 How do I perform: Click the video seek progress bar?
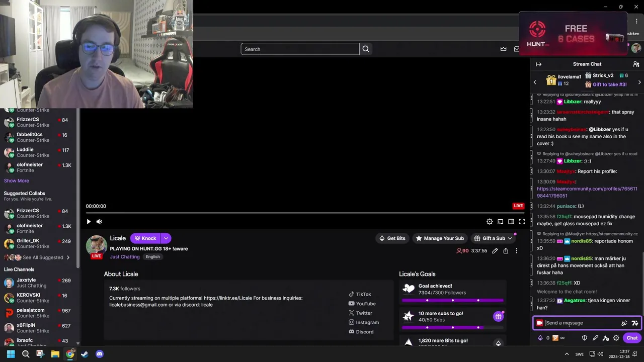(x=305, y=213)
